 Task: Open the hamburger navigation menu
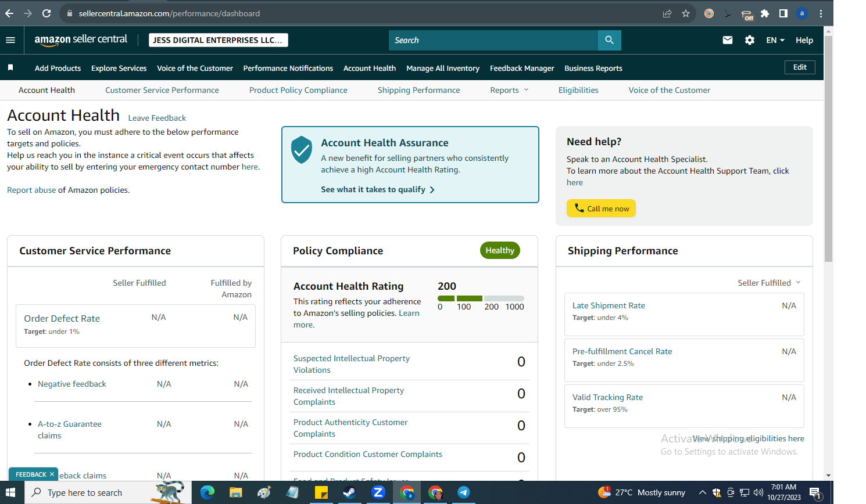tap(10, 40)
